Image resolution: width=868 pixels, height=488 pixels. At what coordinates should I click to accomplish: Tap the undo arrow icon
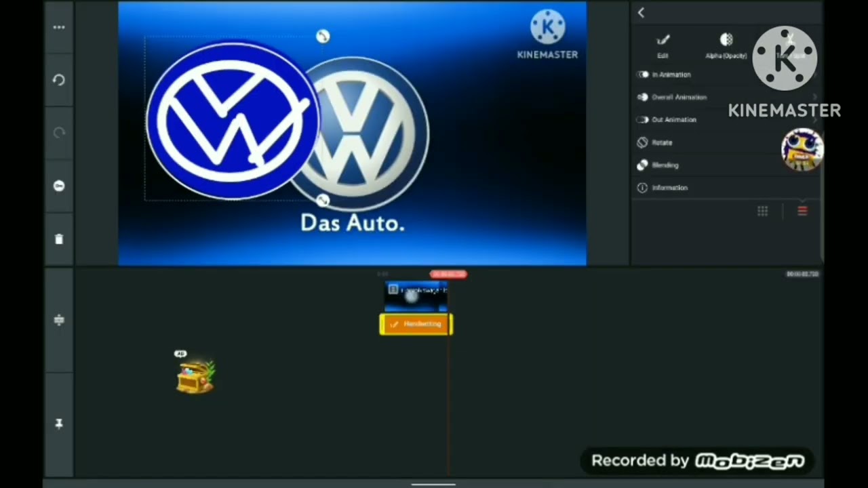[59, 80]
